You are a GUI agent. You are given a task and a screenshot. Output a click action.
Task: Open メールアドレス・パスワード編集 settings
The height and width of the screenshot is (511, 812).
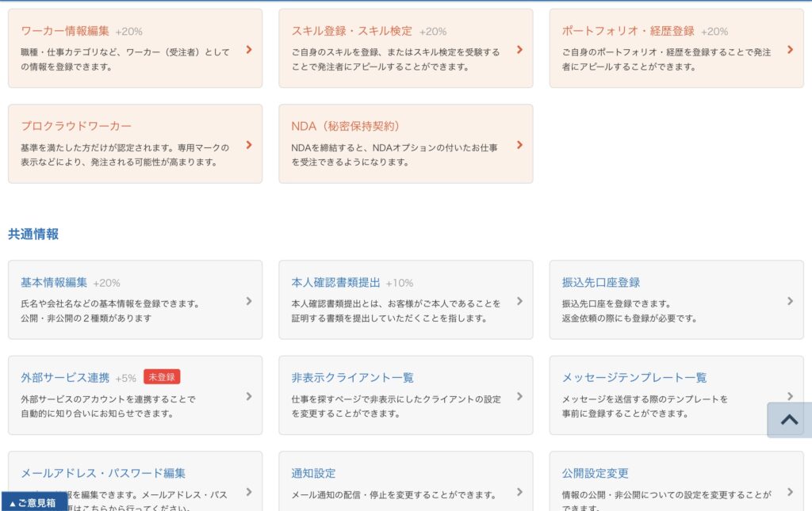click(x=103, y=473)
